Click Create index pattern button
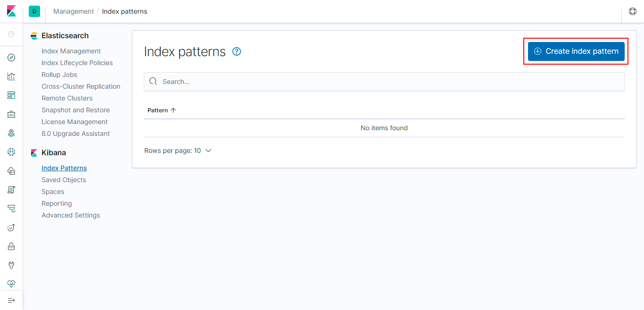The width and height of the screenshot is (644, 310). tap(576, 51)
